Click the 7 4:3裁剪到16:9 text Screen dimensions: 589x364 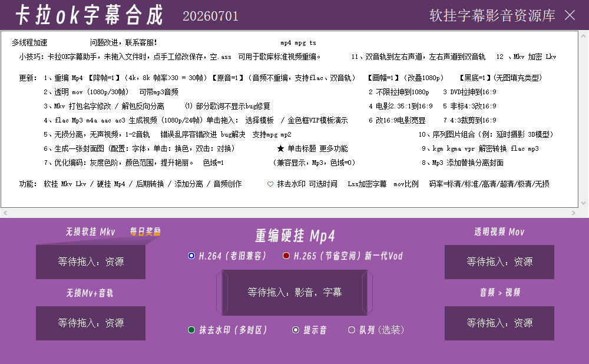[469, 120]
